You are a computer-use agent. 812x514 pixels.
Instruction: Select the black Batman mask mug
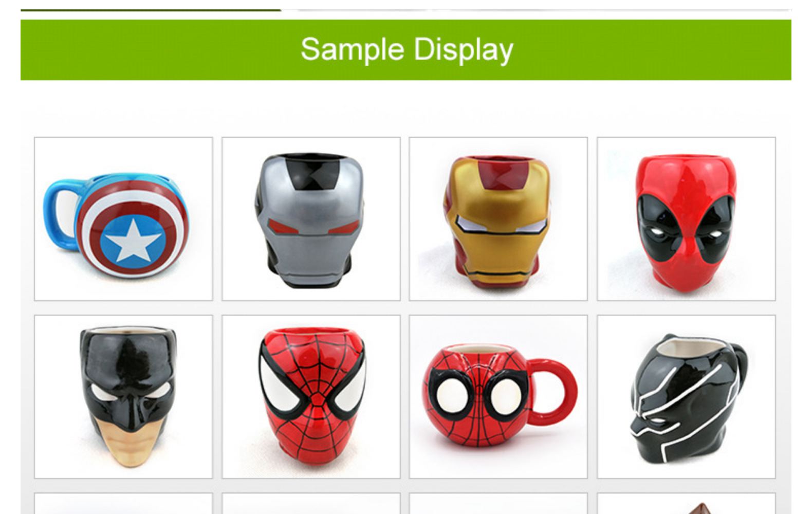[123, 397]
